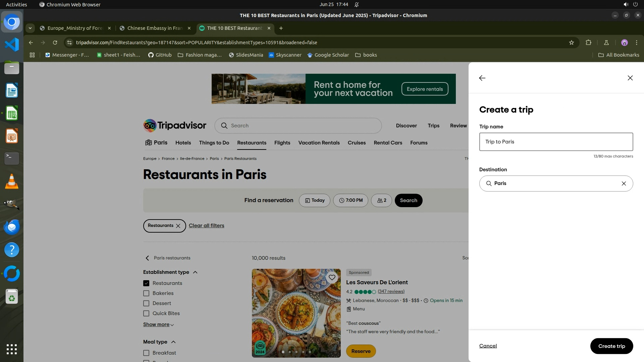Remove the Restaurants filter chip

pyautogui.click(x=178, y=226)
